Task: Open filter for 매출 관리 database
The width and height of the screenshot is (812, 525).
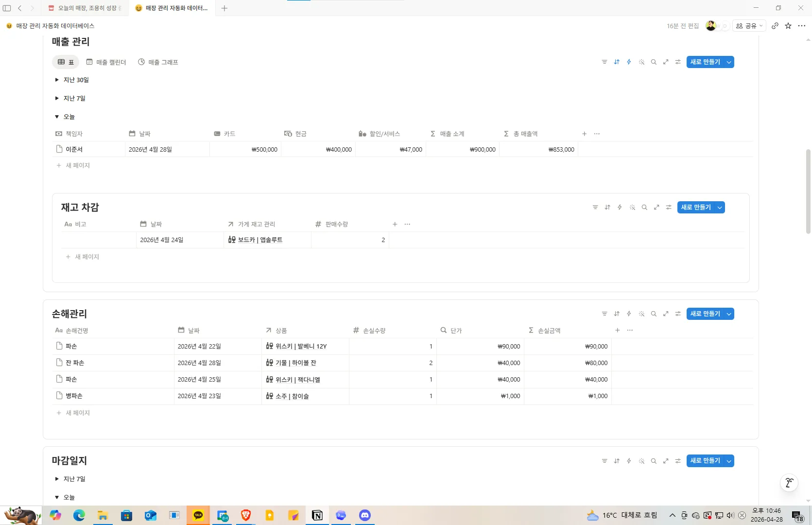Action: point(605,62)
